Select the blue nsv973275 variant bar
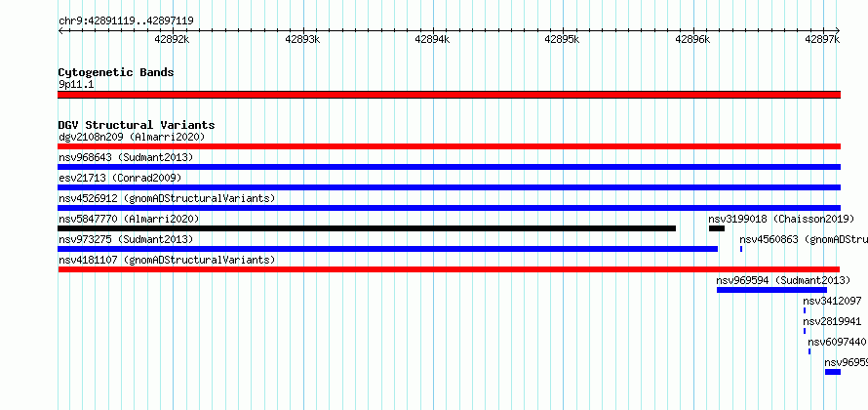The image size is (868, 410). coord(387,249)
